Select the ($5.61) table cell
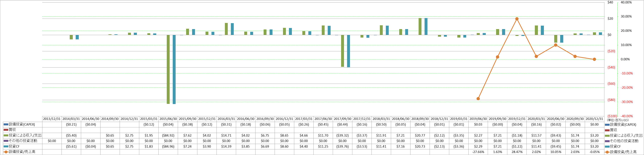This screenshot has width=644, height=155. pyautogui.click(x=71, y=147)
